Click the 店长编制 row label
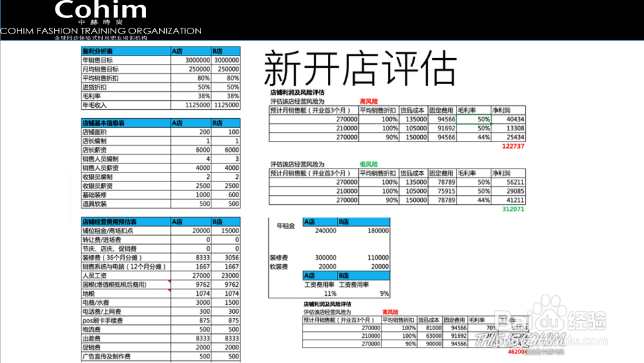 (x=94, y=141)
